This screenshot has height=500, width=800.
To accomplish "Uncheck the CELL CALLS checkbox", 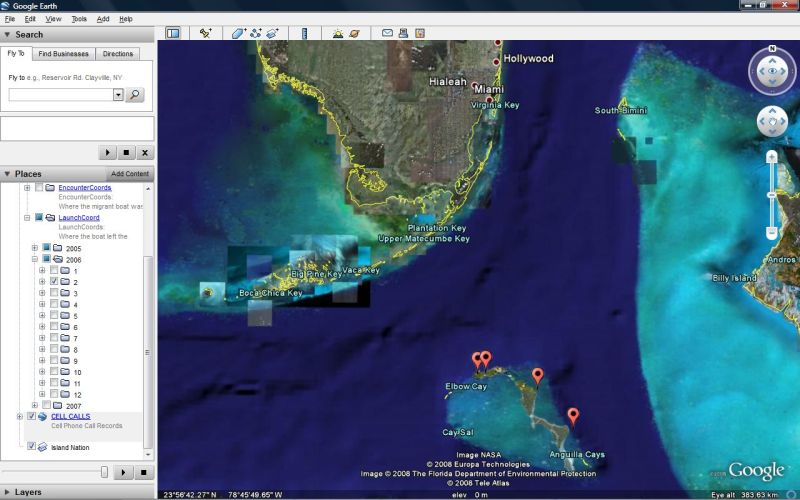I will point(31,416).
